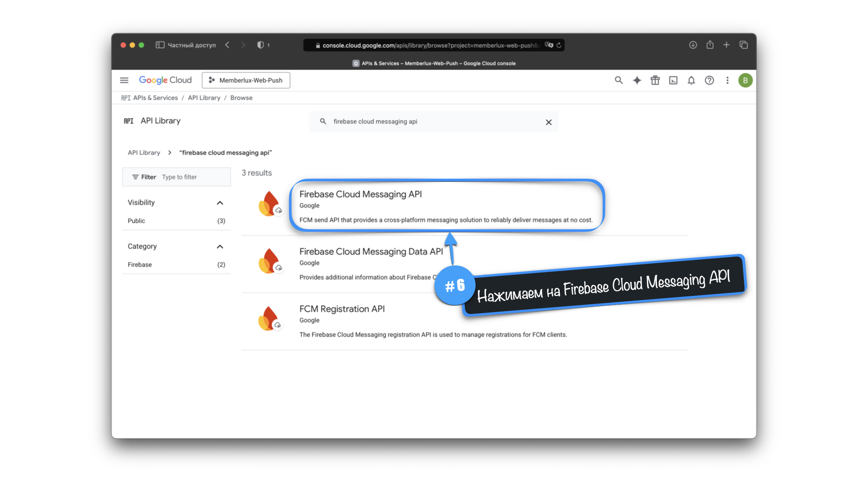Clear the API search field with X
This screenshot has width=868, height=488.
coord(548,122)
